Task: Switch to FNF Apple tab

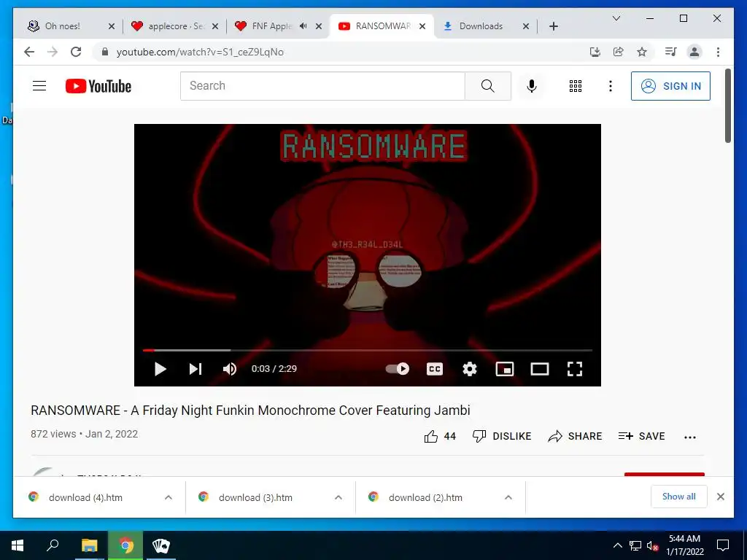Action: [x=271, y=26]
